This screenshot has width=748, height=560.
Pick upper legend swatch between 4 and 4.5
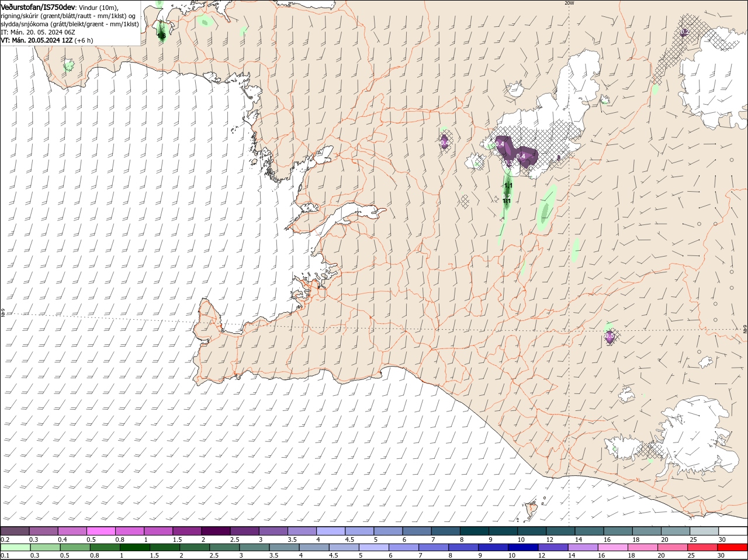click(330, 531)
